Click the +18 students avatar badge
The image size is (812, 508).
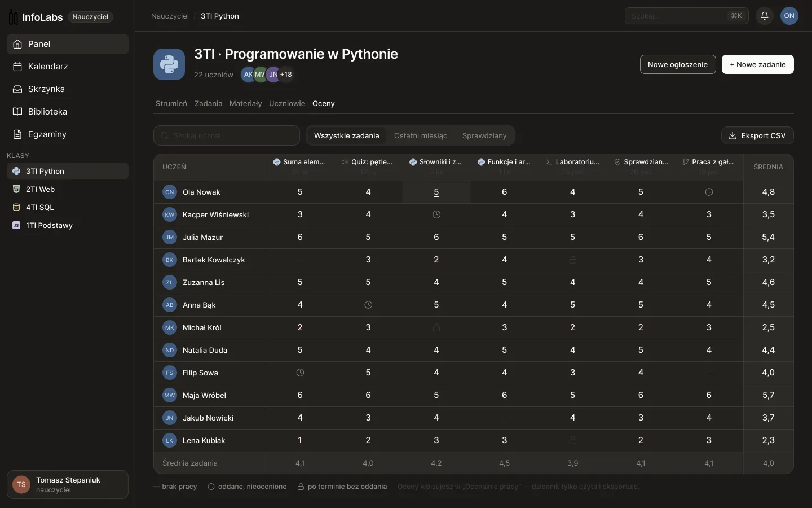tap(286, 75)
